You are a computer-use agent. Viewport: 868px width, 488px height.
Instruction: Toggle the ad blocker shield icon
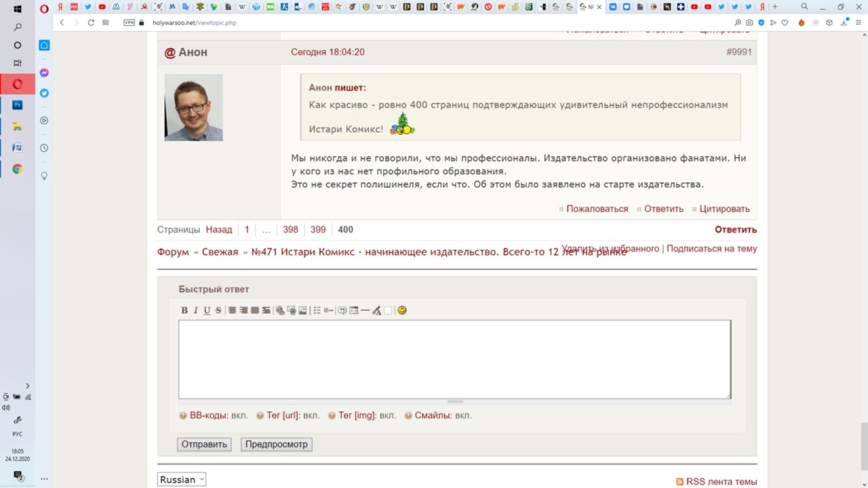[762, 22]
